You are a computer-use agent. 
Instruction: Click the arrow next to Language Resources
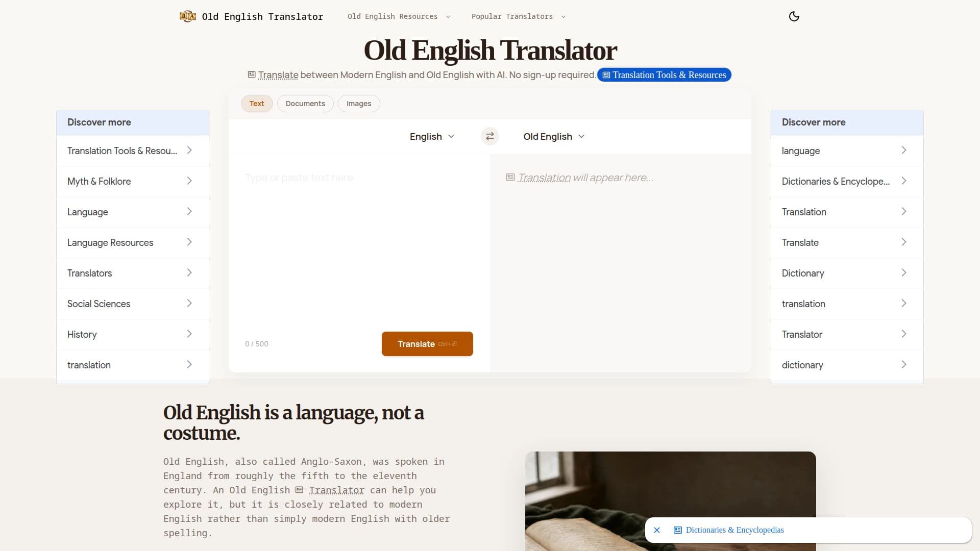click(x=189, y=242)
